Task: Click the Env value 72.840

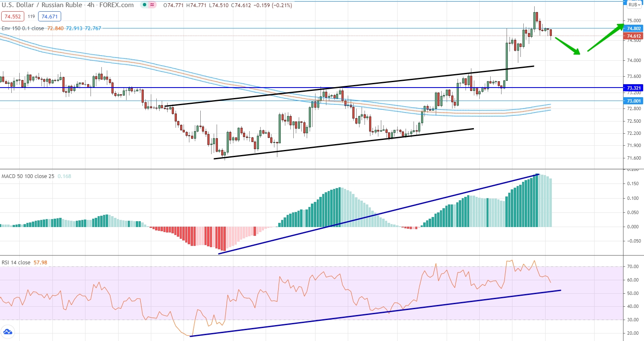Action: click(x=55, y=28)
